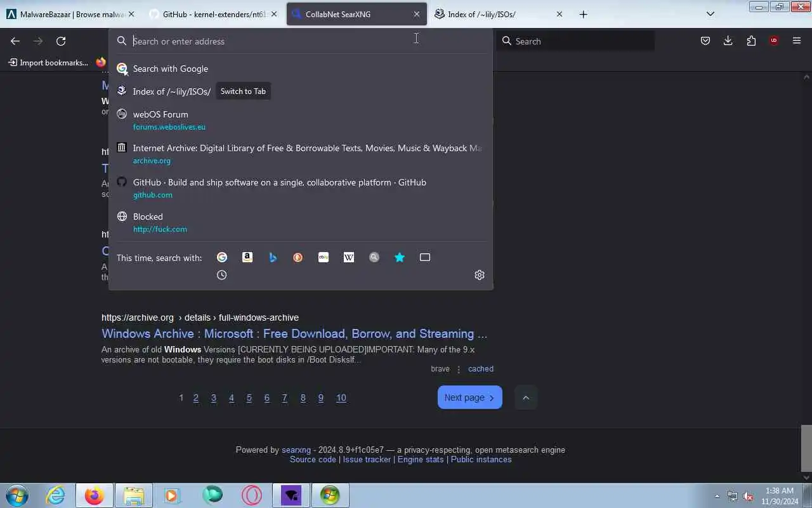Close the MalwareBazaar tab

tap(131, 14)
